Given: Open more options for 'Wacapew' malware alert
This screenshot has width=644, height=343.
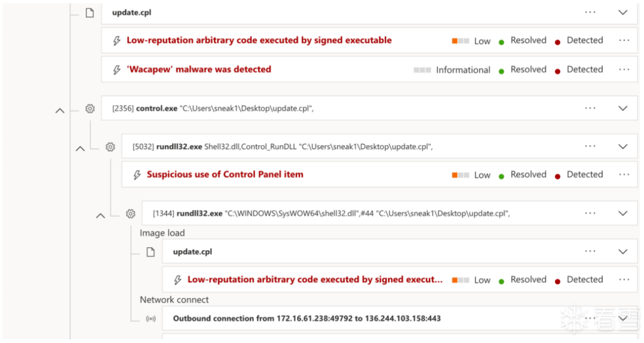Looking at the screenshot, I should tap(624, 70).
